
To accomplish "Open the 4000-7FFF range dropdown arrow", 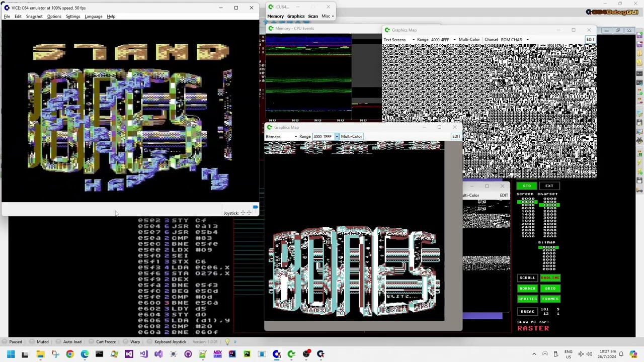I will [x=337, y=137].
